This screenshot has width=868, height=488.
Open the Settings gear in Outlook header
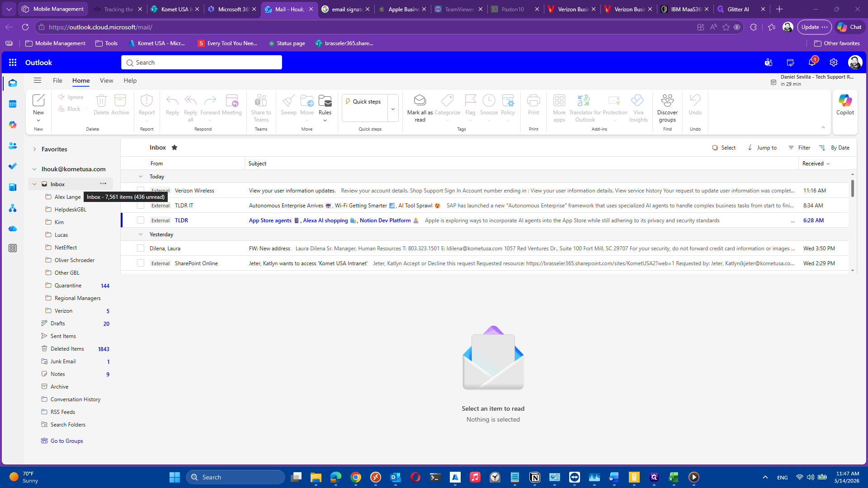[834, 62]
